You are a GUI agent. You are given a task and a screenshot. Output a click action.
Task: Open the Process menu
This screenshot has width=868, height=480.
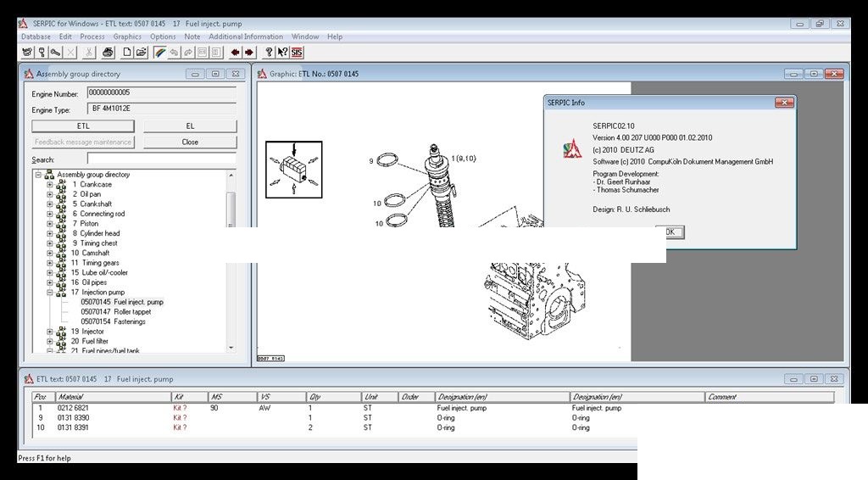[x=92, y=36]
